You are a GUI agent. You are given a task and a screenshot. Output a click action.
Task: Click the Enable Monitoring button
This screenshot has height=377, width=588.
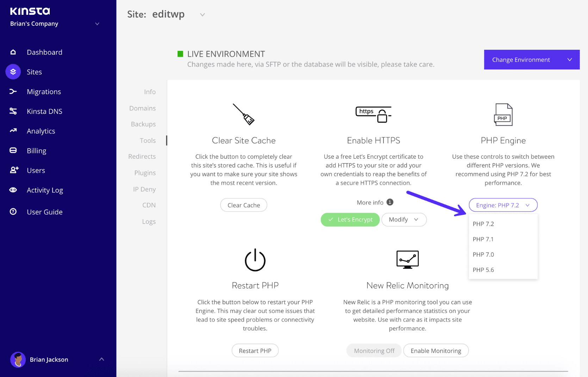pos(436,351)
